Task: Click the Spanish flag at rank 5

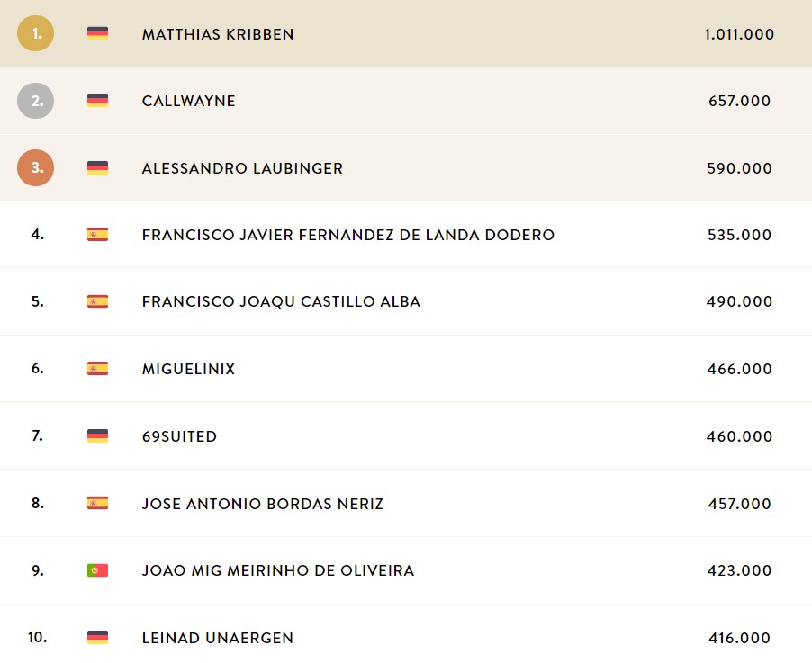Action: pyautogui.click(x=97, y=301)
